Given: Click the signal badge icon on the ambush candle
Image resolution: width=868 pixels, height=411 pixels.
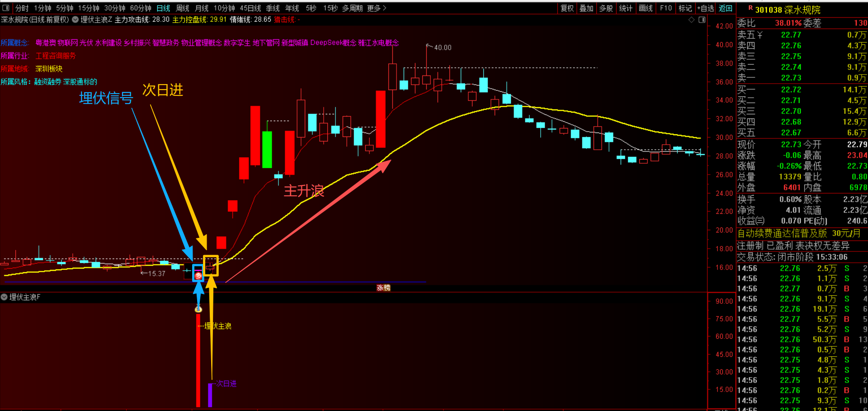Looking at the screenshot, I should (198, 275).
